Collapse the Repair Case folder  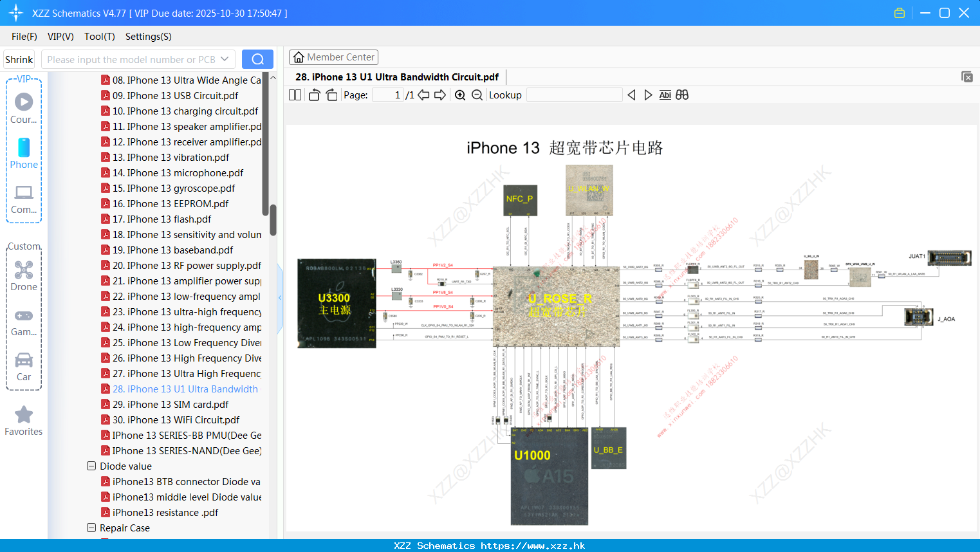click(x=91, y=528)
